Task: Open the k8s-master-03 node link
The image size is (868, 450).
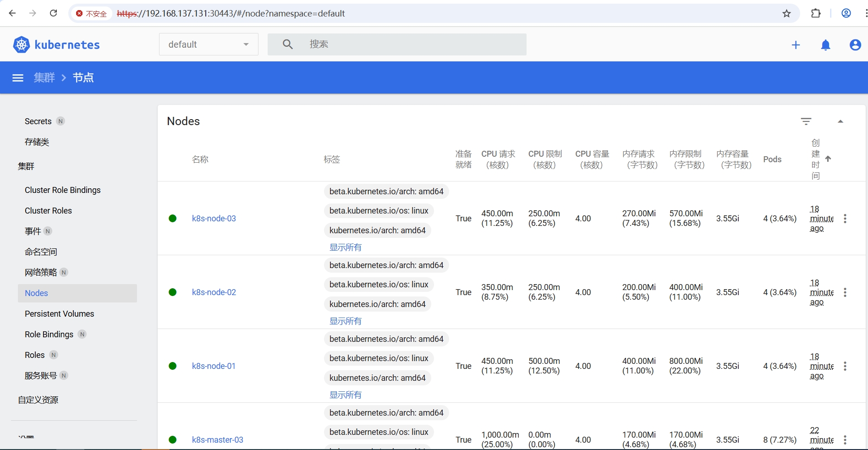Action: tap(217, 440)
